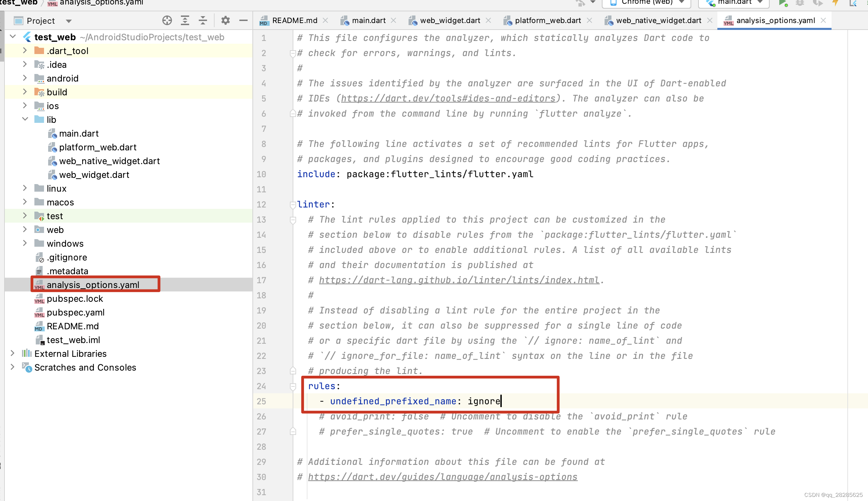Collapse the lib folder
This screenshot has width=868, height=501.
tap(25, 119)
